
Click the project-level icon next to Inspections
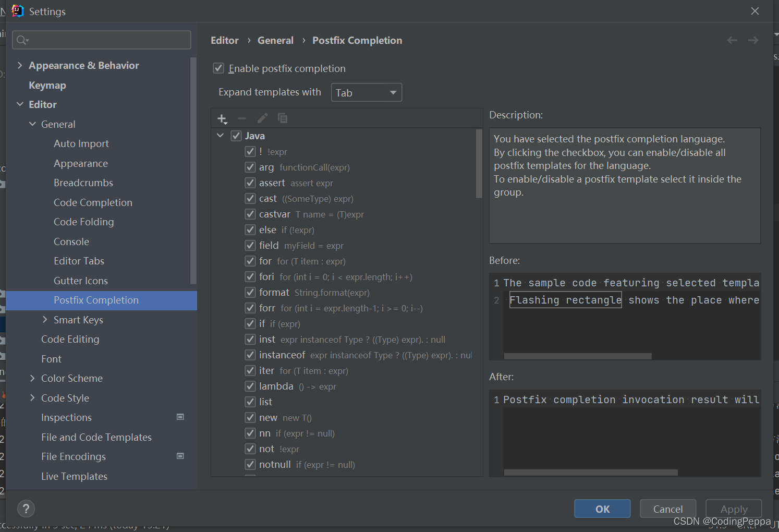pyautogui.click(x=180, y=417)
